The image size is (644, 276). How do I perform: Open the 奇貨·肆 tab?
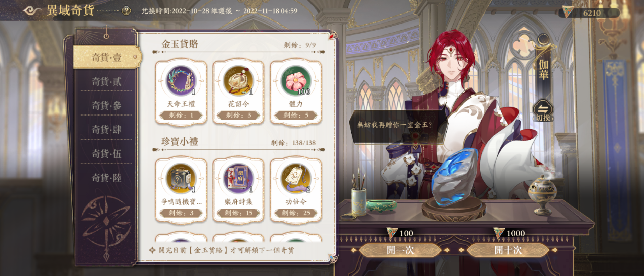click(107, 130)
